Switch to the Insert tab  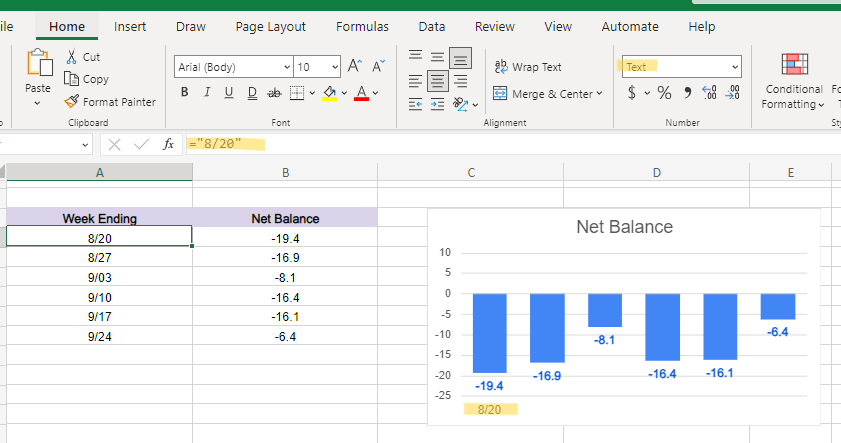130,26
